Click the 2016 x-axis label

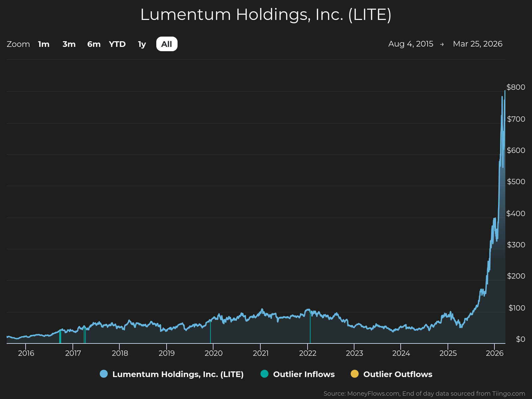(26, 353)
